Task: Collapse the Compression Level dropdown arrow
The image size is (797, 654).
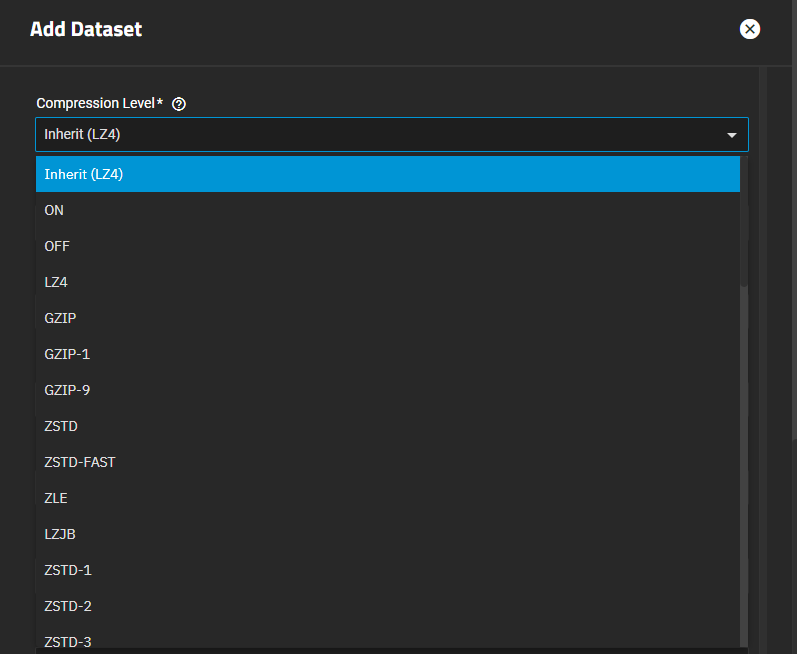Action: tap(731, 135)
